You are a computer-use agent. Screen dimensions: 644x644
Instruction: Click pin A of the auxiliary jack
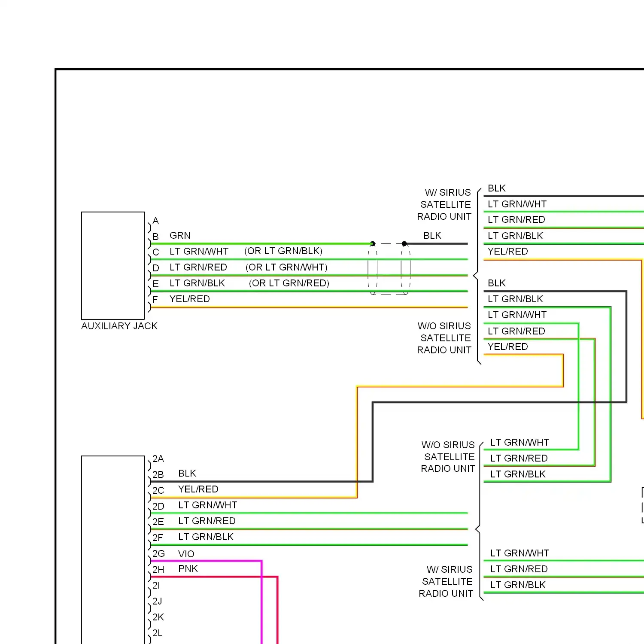[x=155, y=221]
